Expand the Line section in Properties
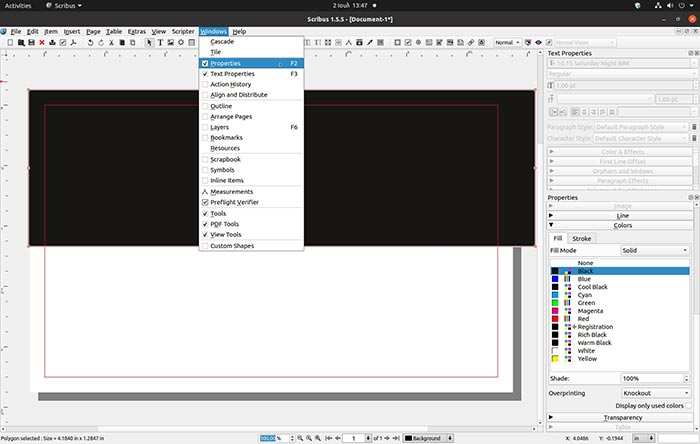 click(621, 216)
